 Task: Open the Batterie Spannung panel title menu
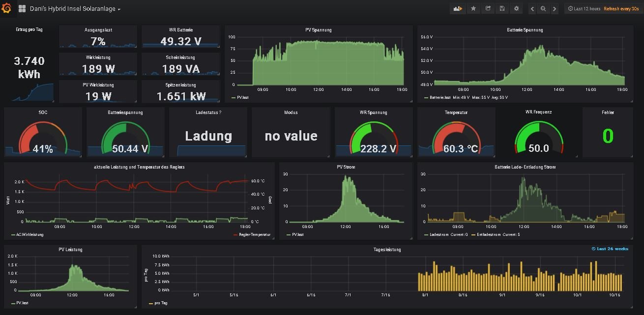coord(525,30)
